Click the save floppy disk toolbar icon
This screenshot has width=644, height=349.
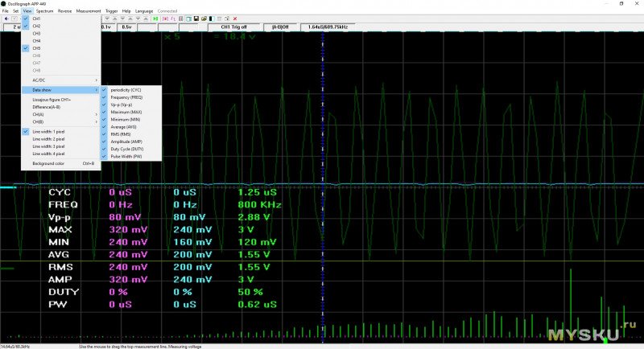(x=196, y=18)
